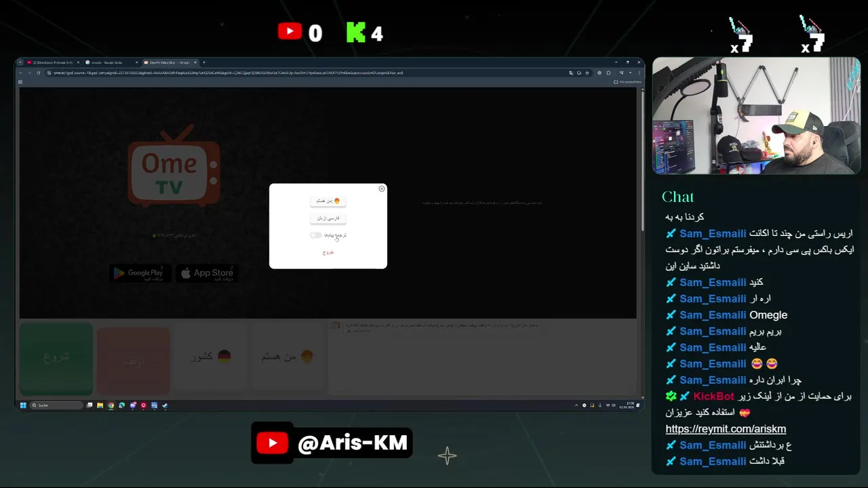Open a new browser tab with plus icon
Screen dimensions: 868x488
click(x=204, y=62)
